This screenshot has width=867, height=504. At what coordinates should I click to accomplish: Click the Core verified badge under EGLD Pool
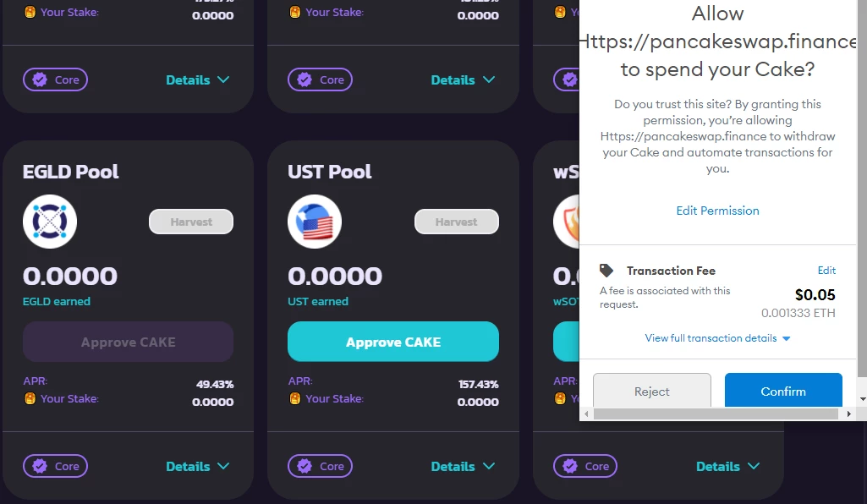click(x=55, y=466)
